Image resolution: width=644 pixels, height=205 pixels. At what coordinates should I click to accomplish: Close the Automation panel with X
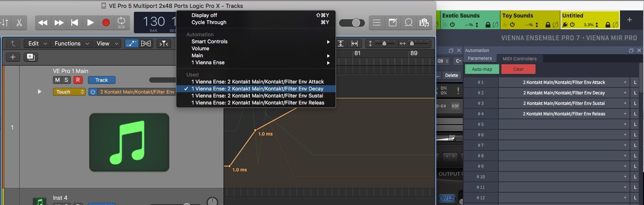[638, 50]
